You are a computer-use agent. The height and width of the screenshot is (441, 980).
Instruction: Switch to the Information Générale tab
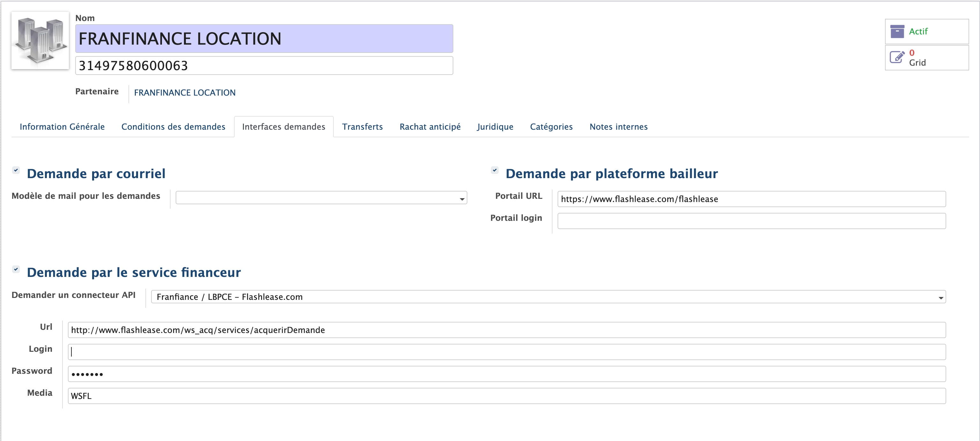click(62, 127)
